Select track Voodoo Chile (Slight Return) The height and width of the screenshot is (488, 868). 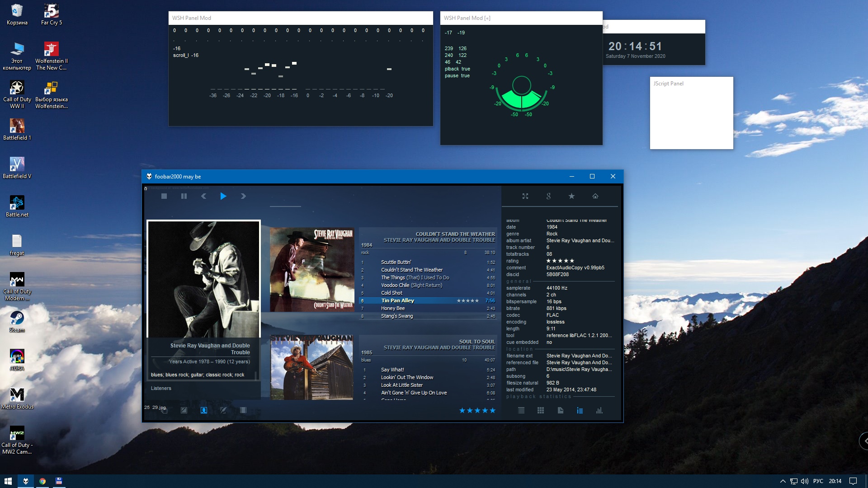coord(411,285)
